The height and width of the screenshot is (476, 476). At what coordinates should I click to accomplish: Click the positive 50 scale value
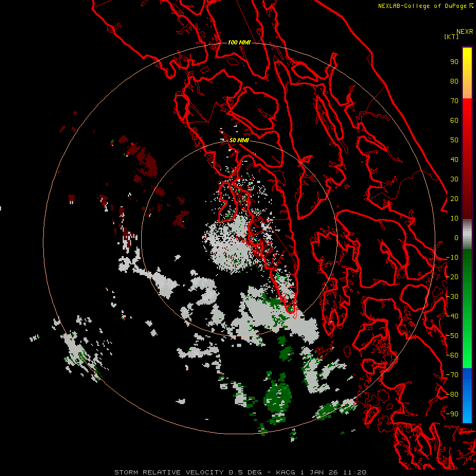click(454, 140)
